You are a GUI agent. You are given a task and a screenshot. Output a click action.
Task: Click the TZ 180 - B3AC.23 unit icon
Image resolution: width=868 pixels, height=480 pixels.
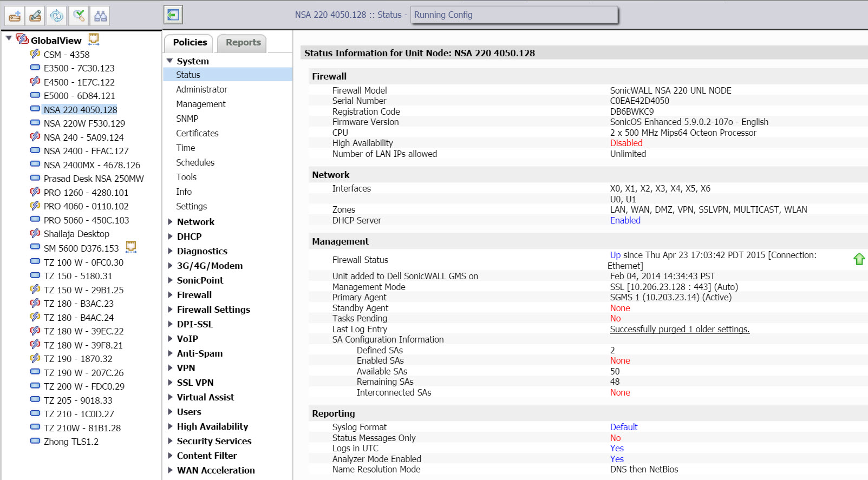coord(35,303)
